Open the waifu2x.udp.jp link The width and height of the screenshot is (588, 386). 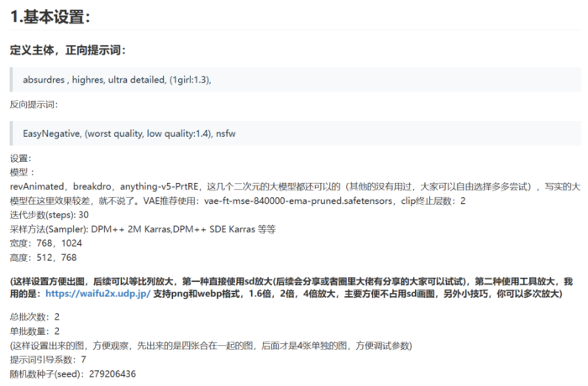click(x=98, y=295)
